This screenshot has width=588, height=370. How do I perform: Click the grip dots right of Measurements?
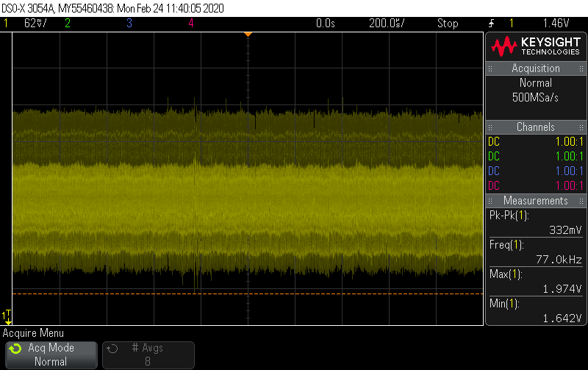(x=581, y=201)
